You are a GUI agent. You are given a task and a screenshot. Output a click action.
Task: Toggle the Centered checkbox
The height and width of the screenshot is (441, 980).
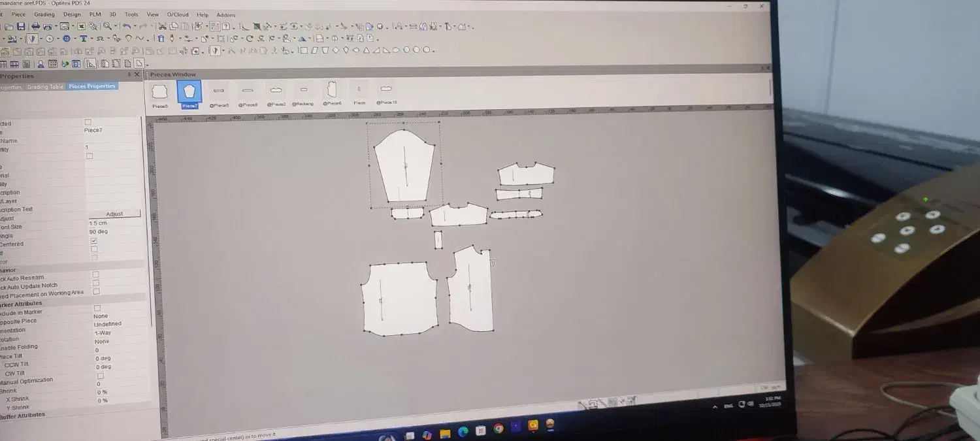coord(94,241)
